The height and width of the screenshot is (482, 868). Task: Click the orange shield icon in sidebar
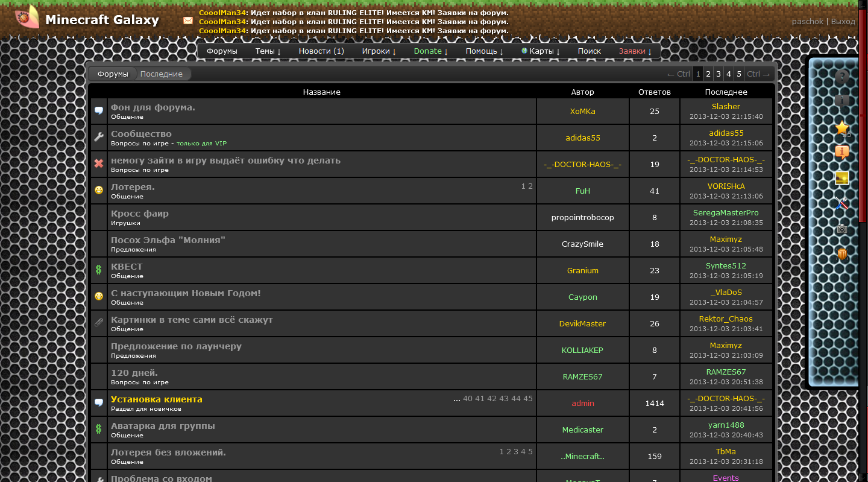point(842,254)
